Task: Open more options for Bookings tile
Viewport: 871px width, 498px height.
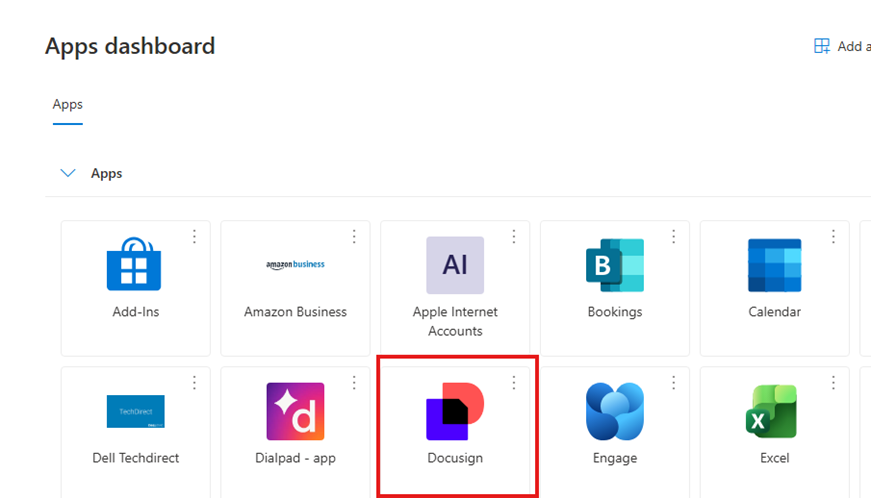Action: coord(674,237)
